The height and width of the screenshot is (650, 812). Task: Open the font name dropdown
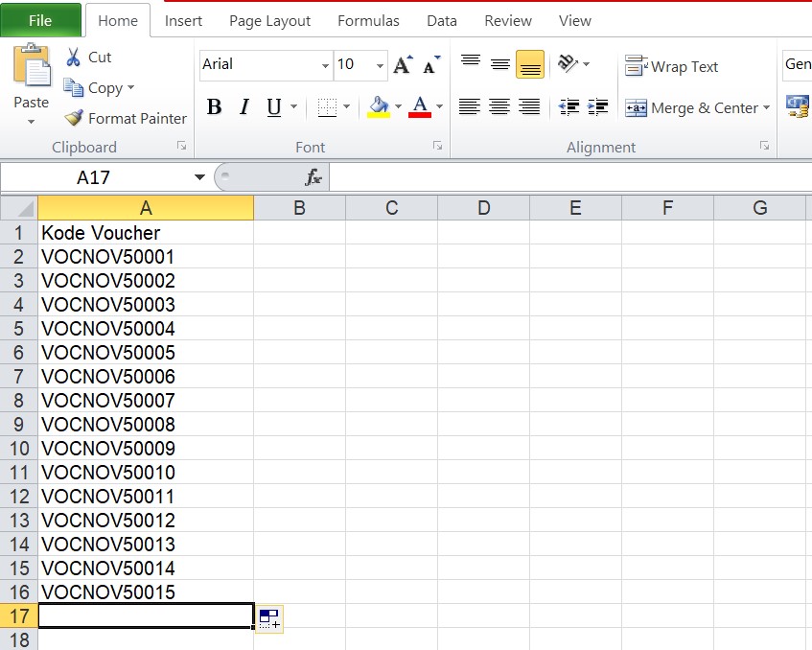325,65
